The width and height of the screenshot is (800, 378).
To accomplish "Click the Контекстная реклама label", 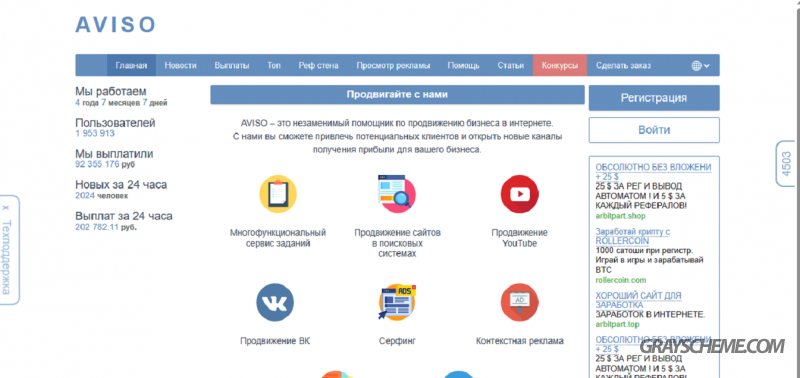I will [x=519, y=341].
